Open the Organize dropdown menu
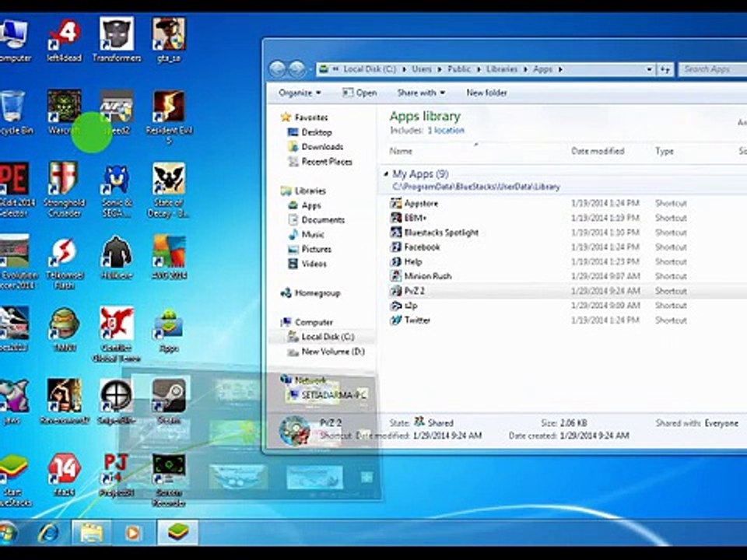This screenshot has height=560, width=747. tap(300, 93)
